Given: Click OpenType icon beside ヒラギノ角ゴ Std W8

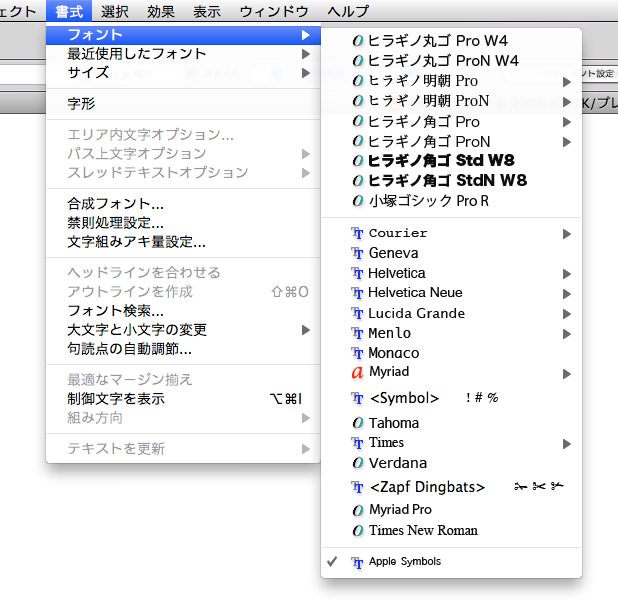Looking at the screenshot, I should click(357, 161).
